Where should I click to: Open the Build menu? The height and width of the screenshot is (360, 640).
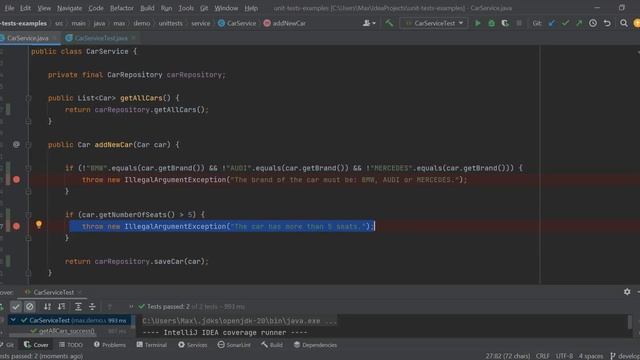click(x=147, y=8)
